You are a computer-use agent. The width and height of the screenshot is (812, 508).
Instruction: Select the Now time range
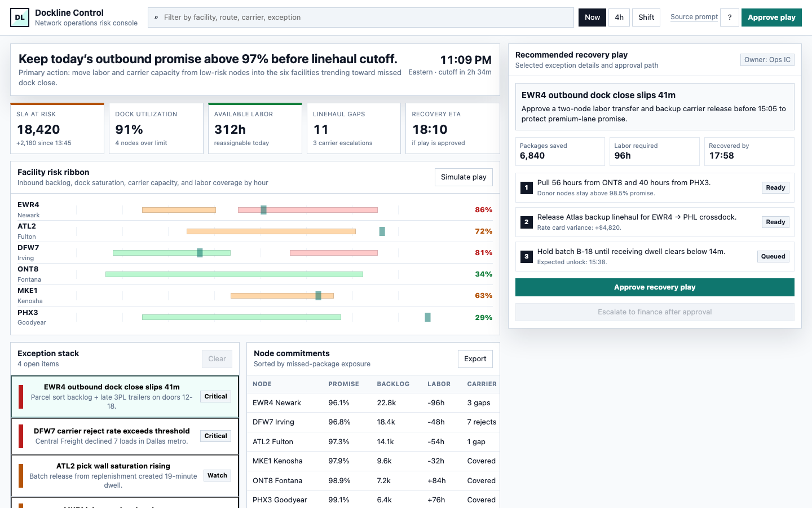coord(592,17)
